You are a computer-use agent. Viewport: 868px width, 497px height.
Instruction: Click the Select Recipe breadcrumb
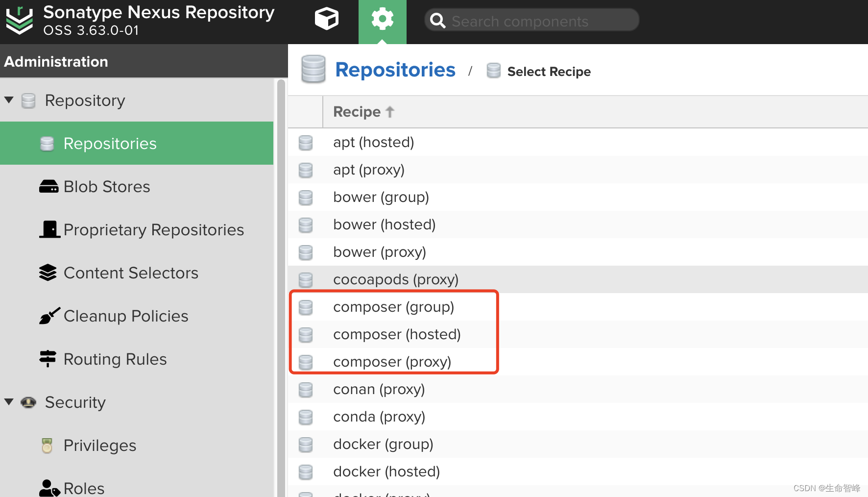(549, 72)
